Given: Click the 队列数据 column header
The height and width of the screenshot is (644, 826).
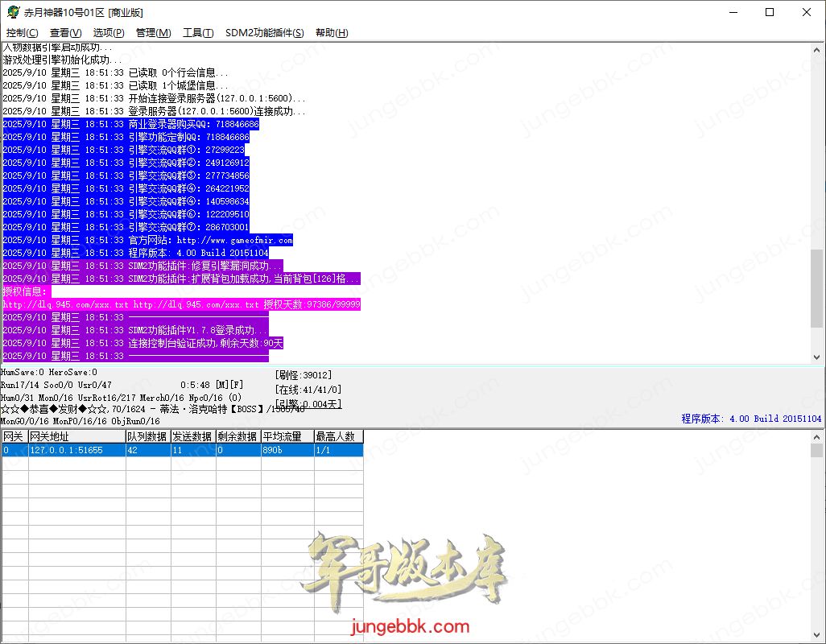Looking at the screenshot, I should (147, 436).
